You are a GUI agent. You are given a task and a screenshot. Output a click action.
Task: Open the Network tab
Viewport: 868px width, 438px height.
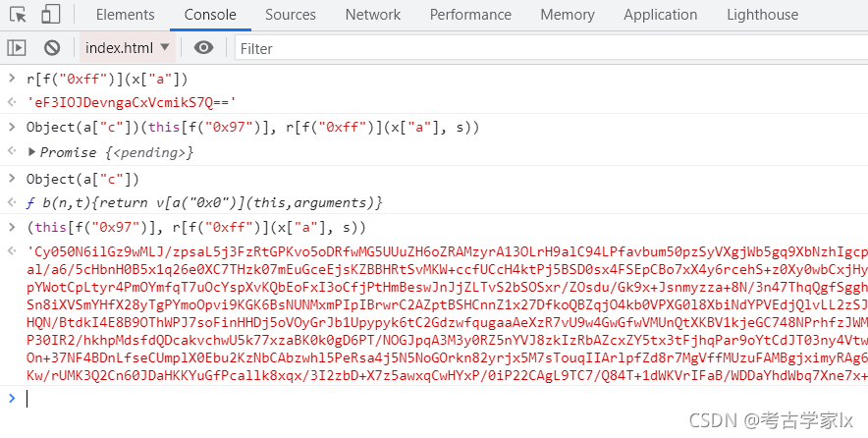coord(372,15)
